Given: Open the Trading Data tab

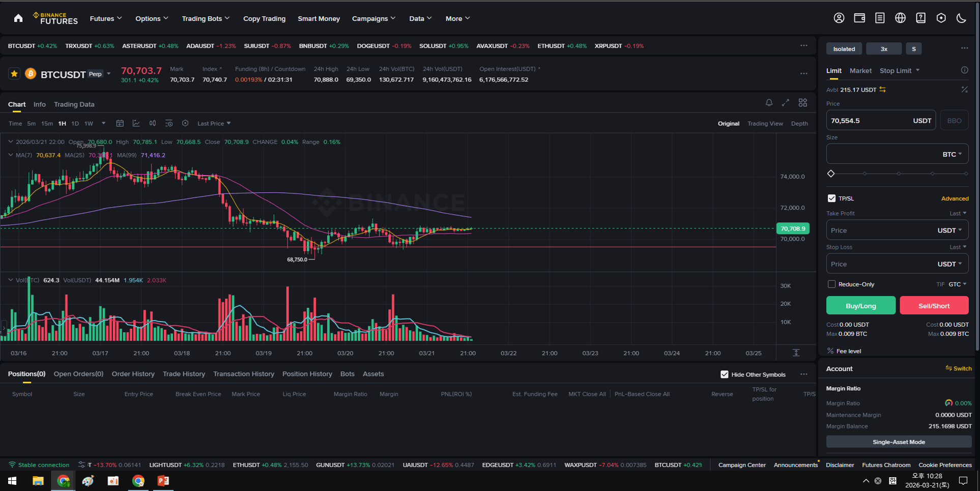Looking at the screenshot, I should click(74, 104).
